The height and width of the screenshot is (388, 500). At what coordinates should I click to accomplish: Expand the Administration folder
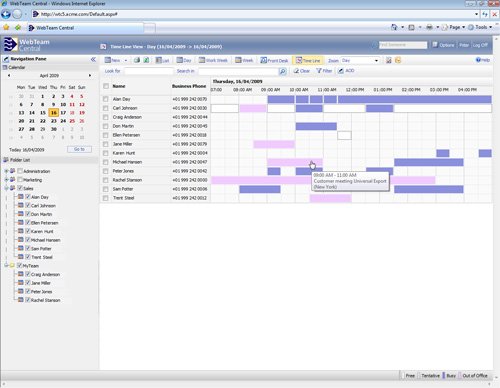coord(6,171)
